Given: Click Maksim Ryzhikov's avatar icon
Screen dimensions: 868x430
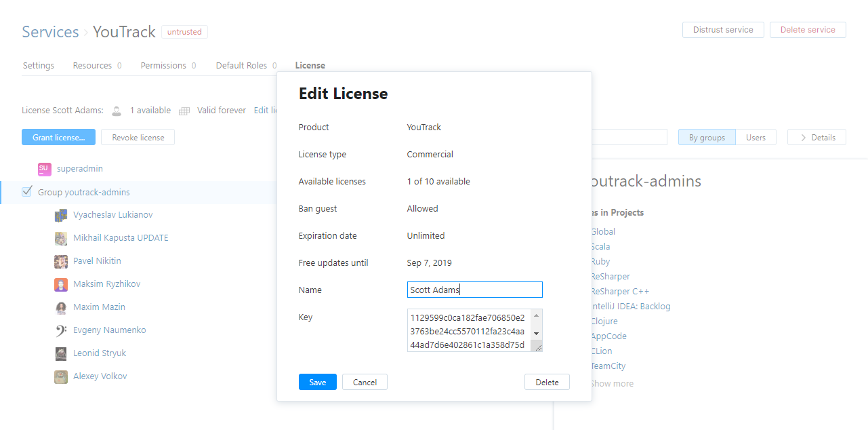Looking at the screenshot, I should (x=61, y=284).
